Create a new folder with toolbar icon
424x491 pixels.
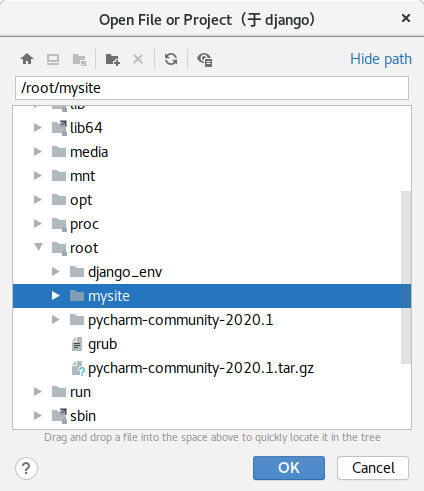(x=113, y=60)
